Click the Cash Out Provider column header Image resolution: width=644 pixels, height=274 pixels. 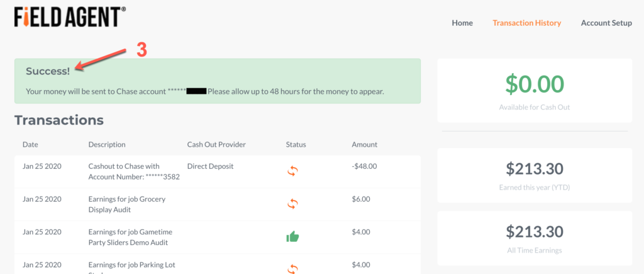[x=216, y=144]
